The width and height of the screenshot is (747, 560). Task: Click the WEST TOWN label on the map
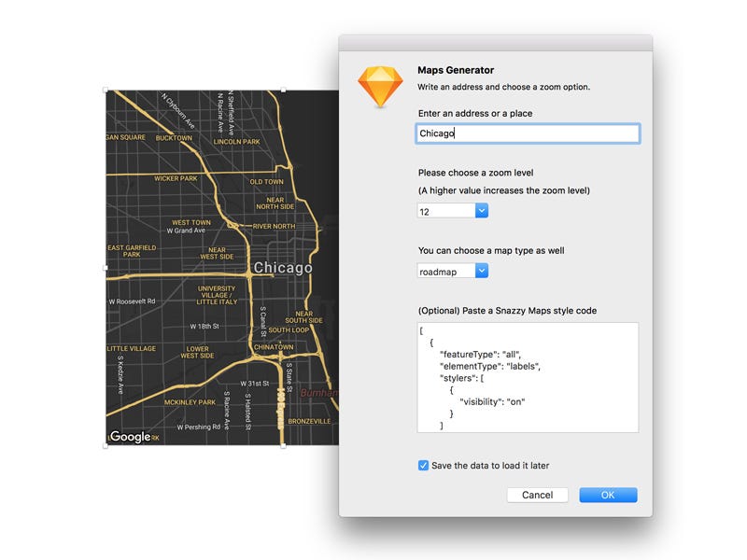point(191,222)
